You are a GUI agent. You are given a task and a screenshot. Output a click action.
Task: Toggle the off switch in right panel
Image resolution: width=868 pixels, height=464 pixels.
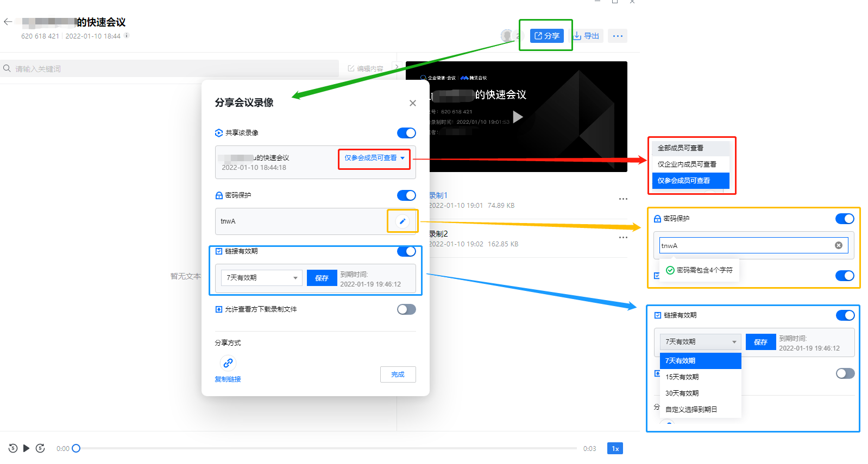click(845, 373)
